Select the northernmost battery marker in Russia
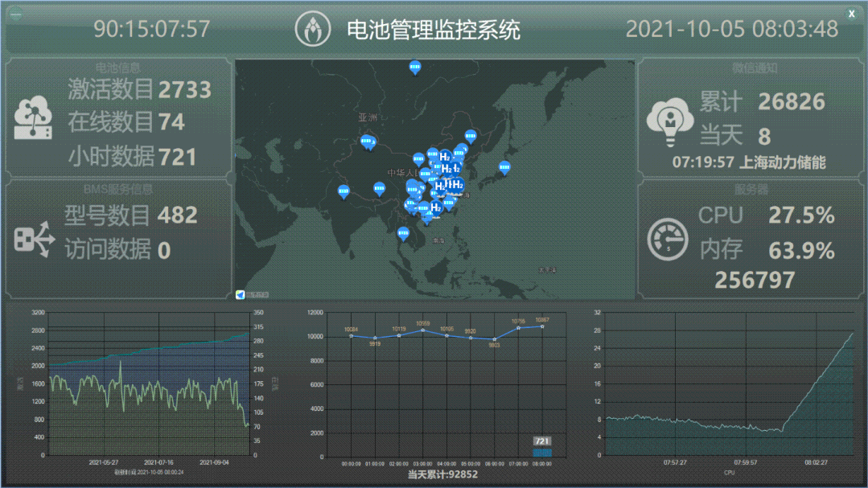This screenshot has height=488, width=868. tap(414, 68)
